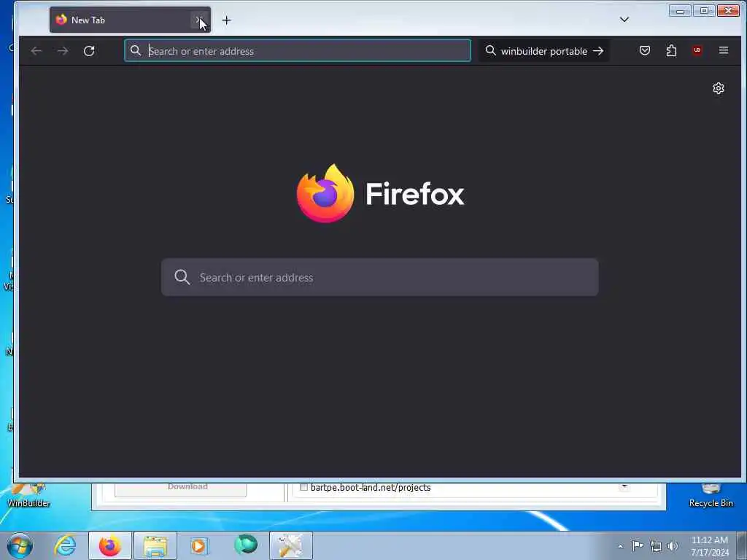Select the WinBuilder desktop shortcut
This screenshot has width=747, height=560.
click(28, 496)
